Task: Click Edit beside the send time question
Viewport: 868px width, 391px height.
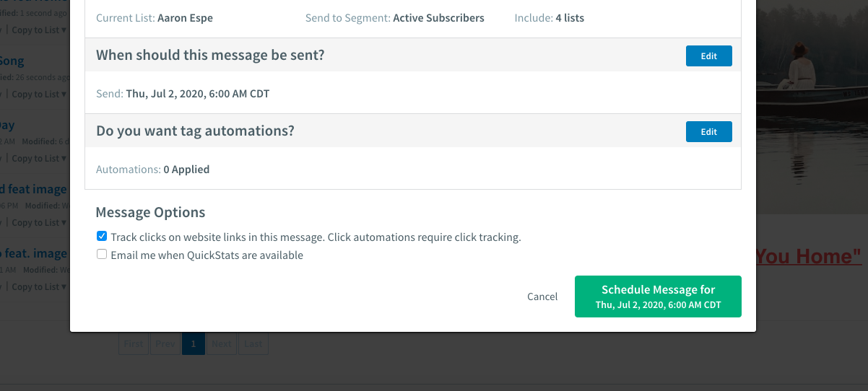Action: [x=708, y=56]
